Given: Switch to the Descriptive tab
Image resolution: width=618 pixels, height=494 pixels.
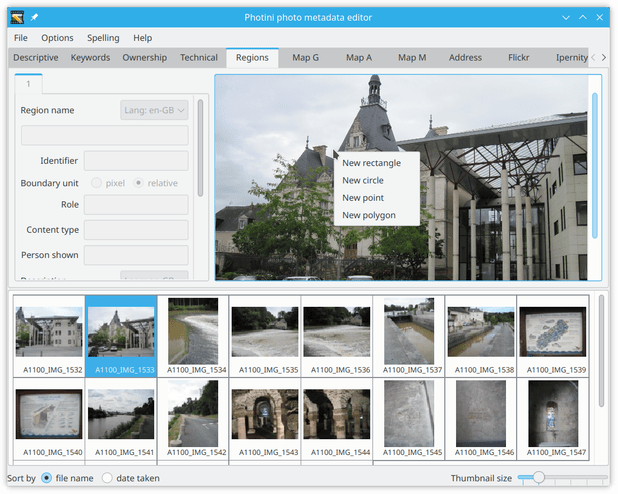Looking at the screenshot, I should 35,58.
